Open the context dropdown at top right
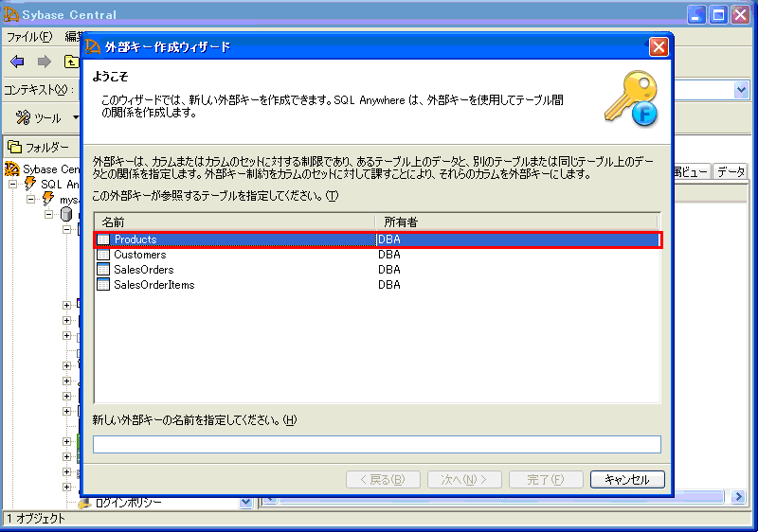 click(741, 89)
